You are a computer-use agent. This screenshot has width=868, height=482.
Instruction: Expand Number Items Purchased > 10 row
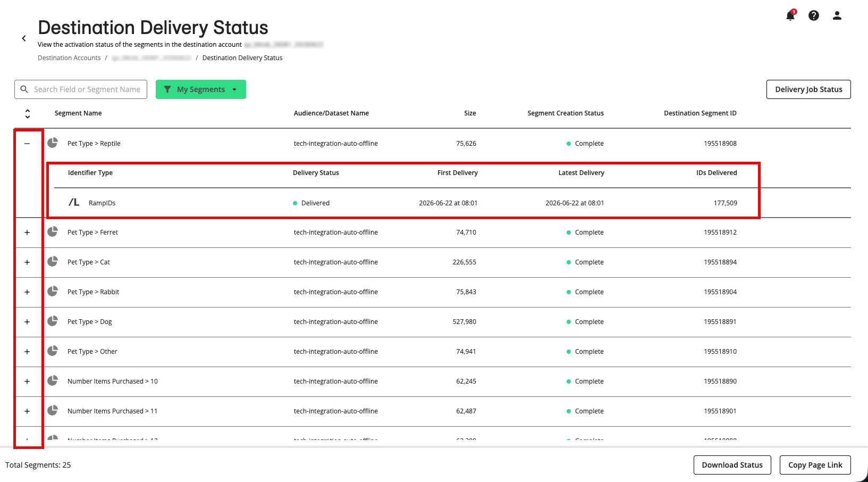pos(27,381)
